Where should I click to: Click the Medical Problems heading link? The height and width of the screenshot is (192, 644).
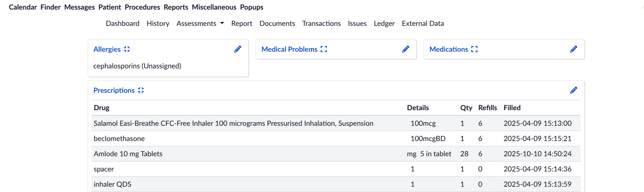(289, 49)
